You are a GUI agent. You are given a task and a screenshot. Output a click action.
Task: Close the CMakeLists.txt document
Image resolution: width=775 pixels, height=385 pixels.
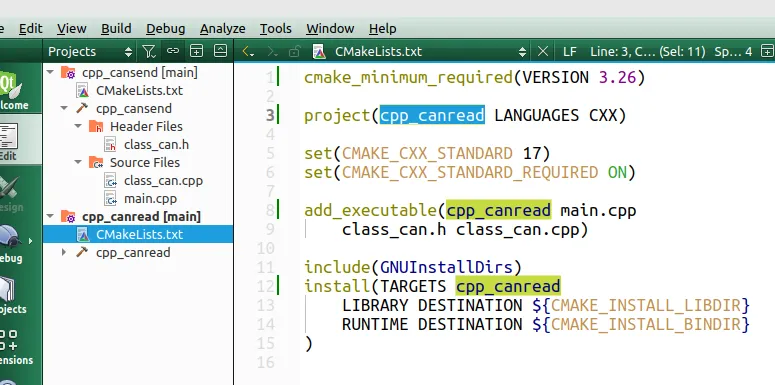[543, 51]
